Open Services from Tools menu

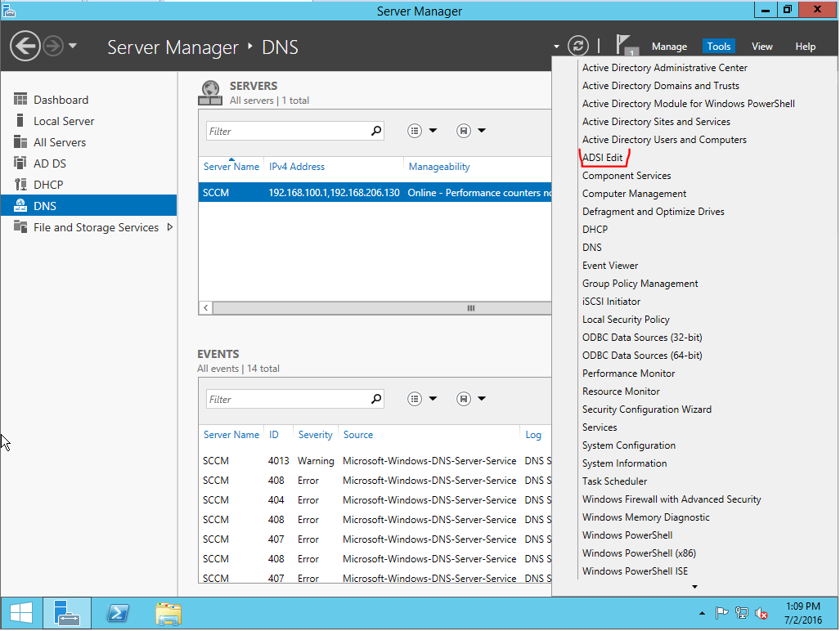[600, 427]
